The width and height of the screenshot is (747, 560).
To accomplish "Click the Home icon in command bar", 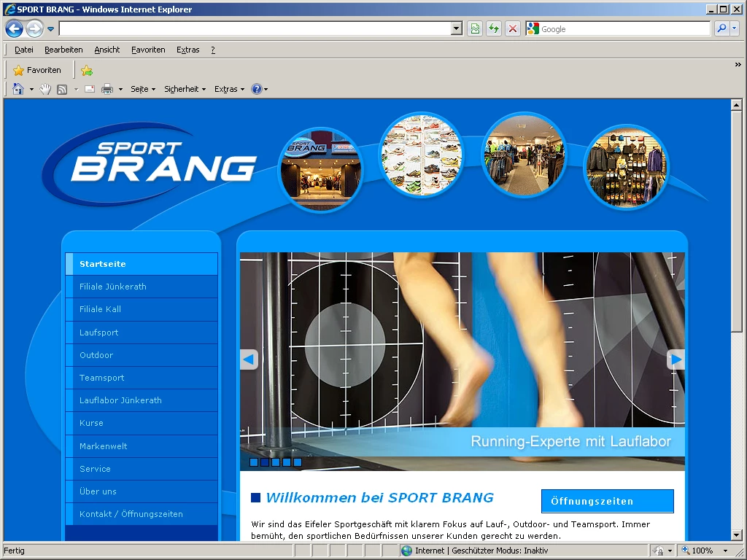I will 18,89.
